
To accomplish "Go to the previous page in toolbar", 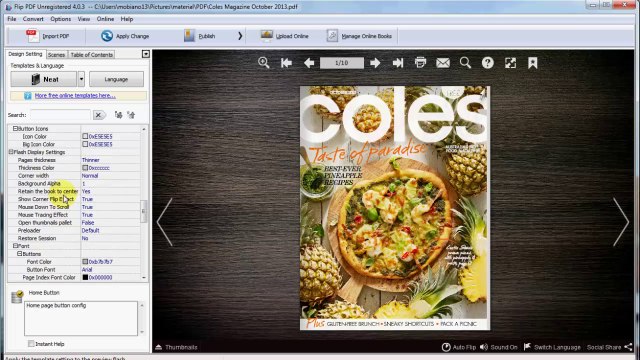I will 309,62.
